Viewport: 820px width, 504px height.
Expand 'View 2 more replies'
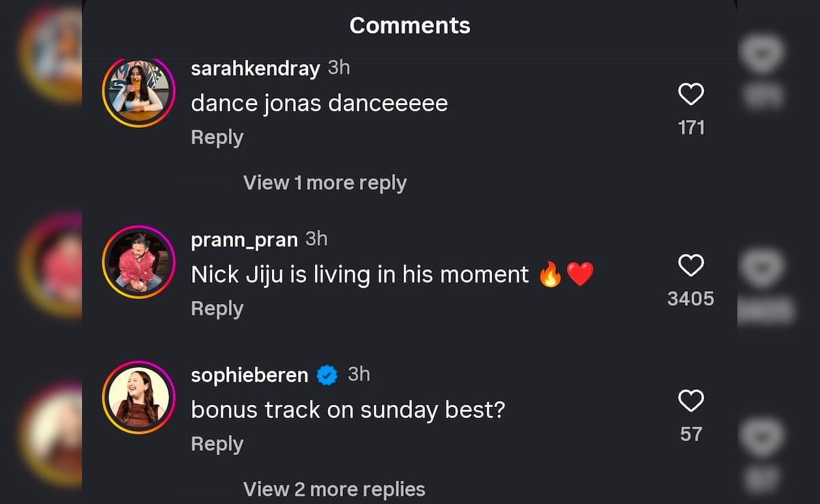click(x=334, y=489)
